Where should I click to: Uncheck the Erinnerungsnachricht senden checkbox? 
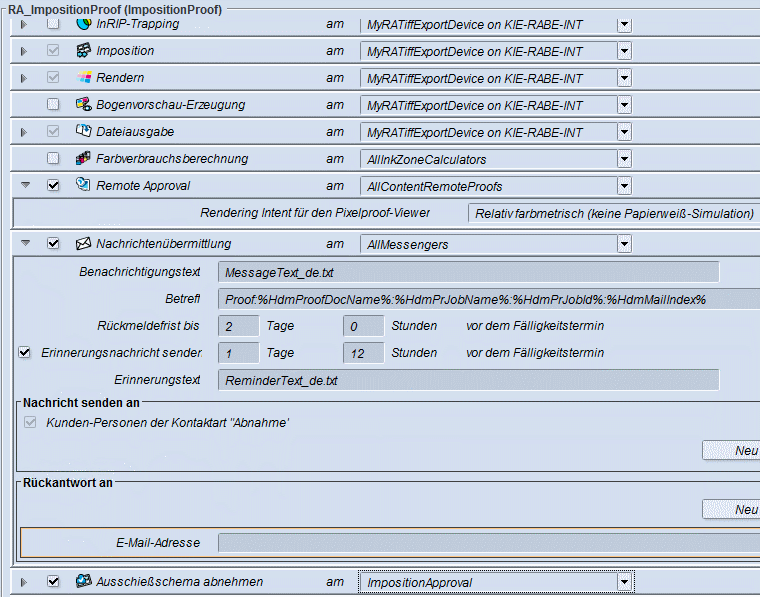25,352
